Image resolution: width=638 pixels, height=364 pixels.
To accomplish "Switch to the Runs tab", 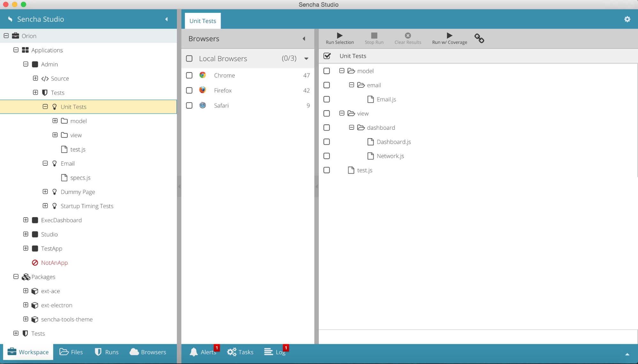I will point(107,352).
